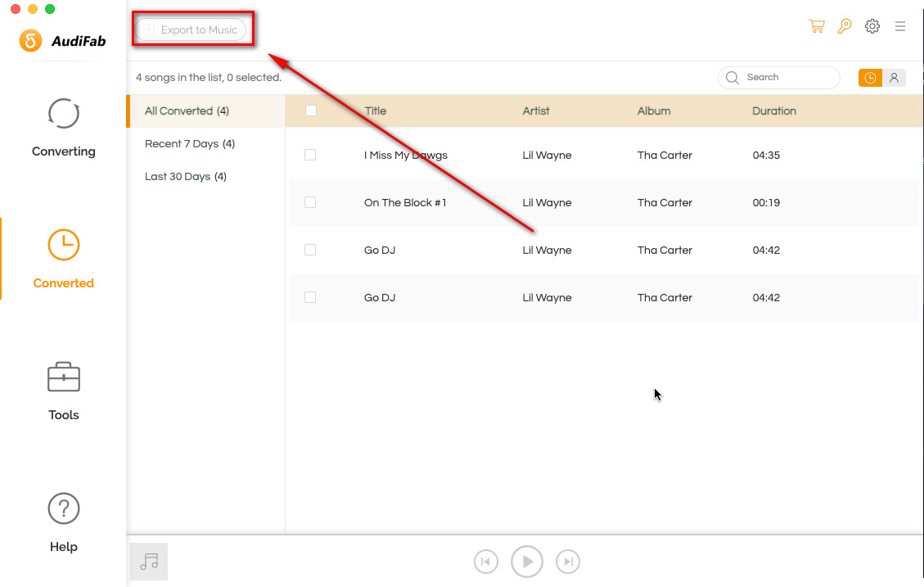Click the green macOS fullscreen button
Image resolution: width=924 pixels, height=587 pixels.
(50, 9)
